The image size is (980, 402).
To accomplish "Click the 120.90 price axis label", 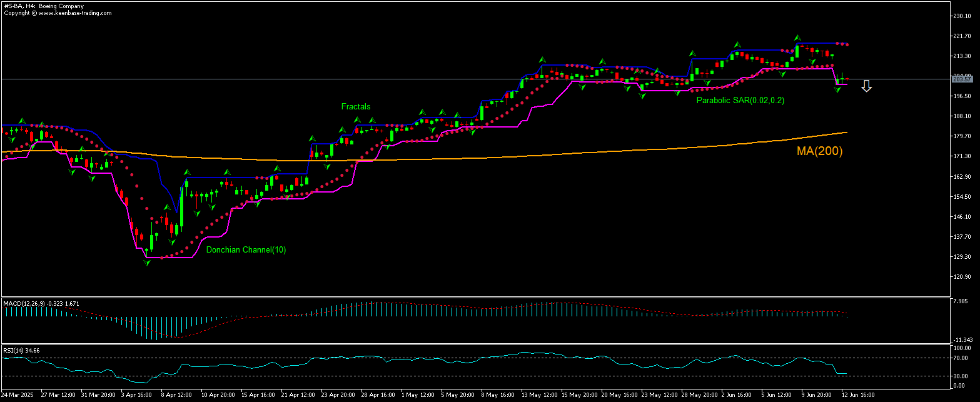I will 961,276.
